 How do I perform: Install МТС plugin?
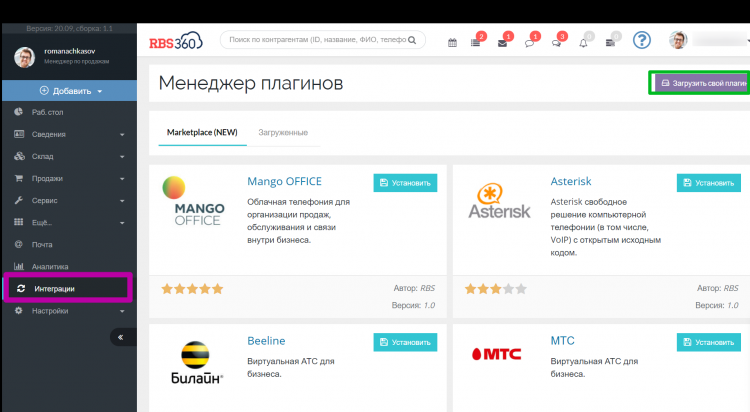708,342
